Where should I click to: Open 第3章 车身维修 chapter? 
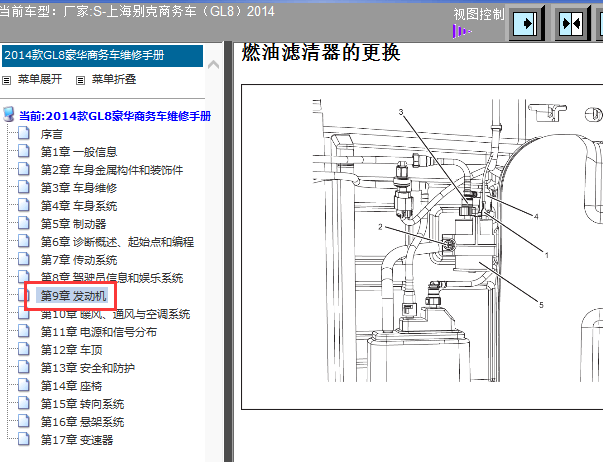tap(79, 188)
